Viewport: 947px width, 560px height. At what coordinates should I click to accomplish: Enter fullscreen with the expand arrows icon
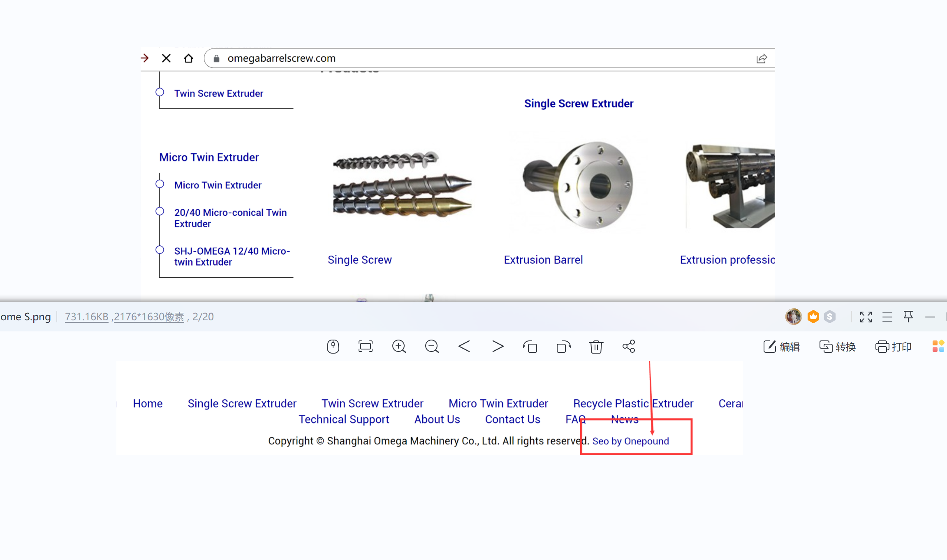(866, 317)
